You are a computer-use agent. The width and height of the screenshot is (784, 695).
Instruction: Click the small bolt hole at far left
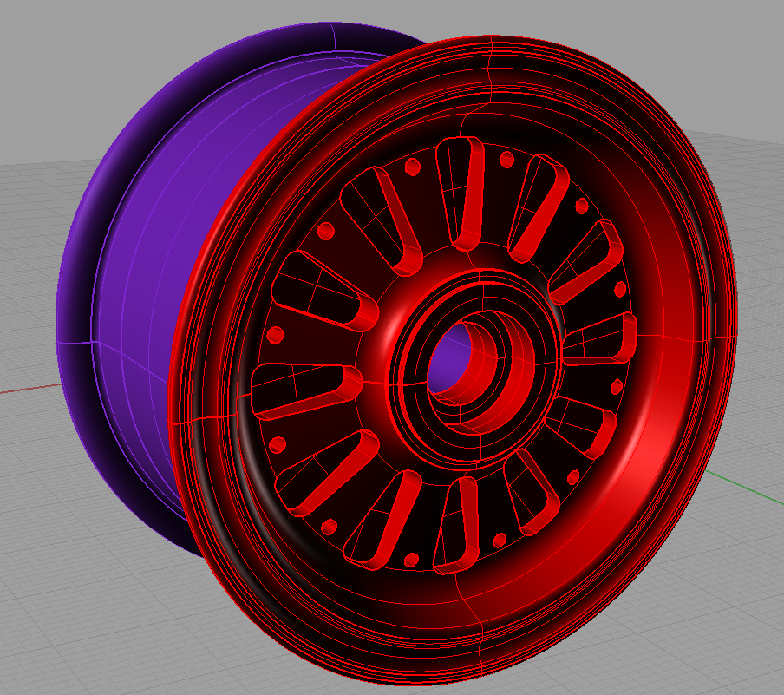pos(277,334)
